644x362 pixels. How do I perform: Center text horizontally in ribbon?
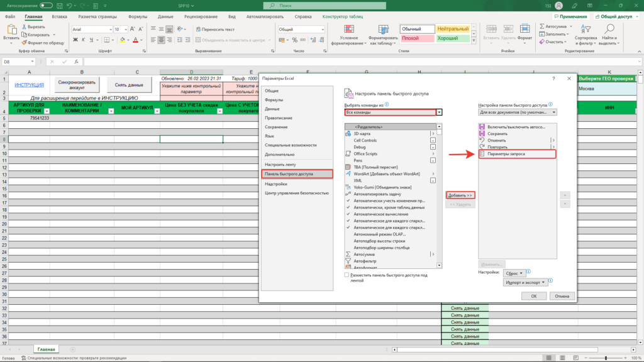(162, 40)
